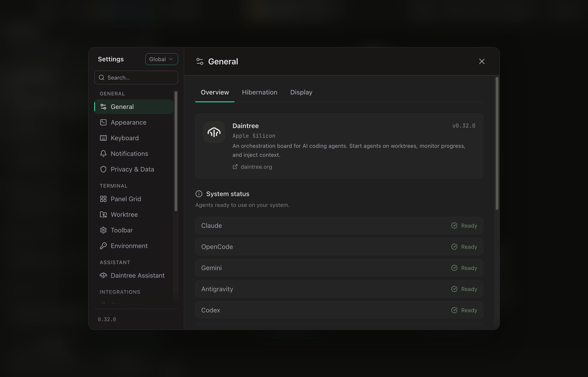Screen dimensions: 588x377
Task: Focus the Search settings field
Action: 136,78
